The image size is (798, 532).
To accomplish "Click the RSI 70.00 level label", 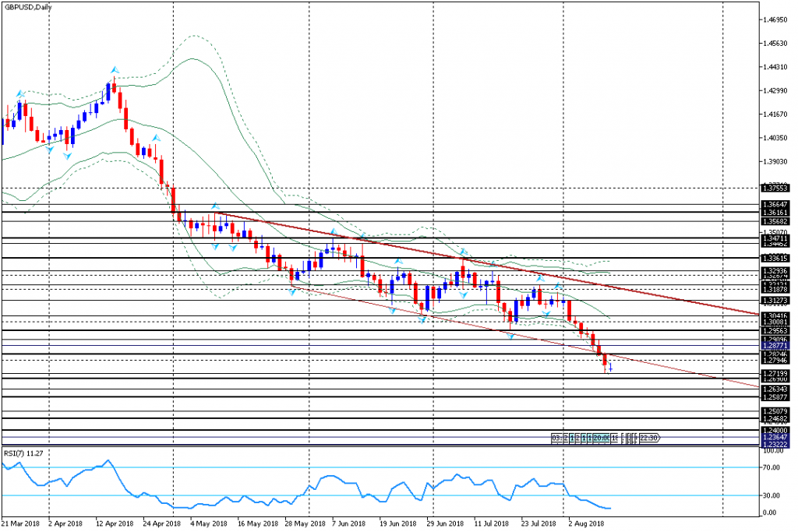I will click(x=772, y=468).
